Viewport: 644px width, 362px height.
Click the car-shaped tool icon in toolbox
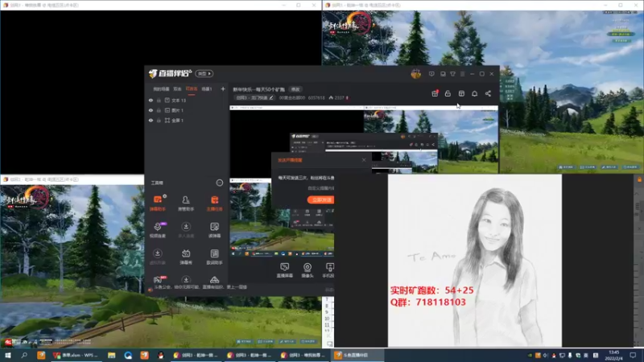(214, 280)
